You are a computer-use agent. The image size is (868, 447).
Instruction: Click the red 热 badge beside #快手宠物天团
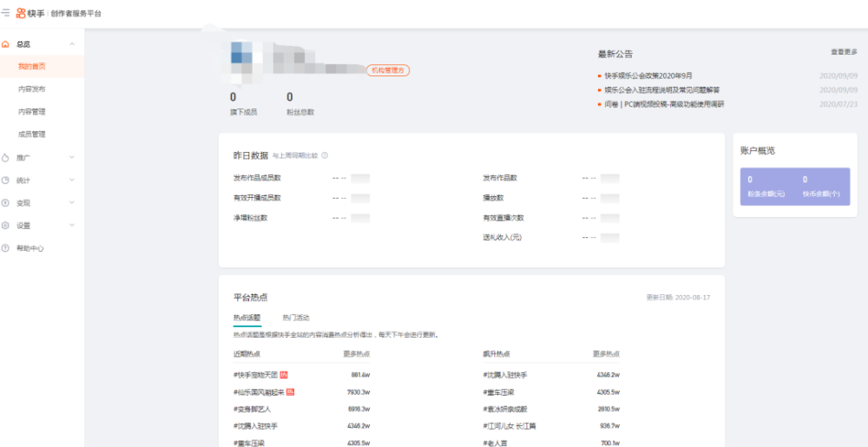pos(284,375)
